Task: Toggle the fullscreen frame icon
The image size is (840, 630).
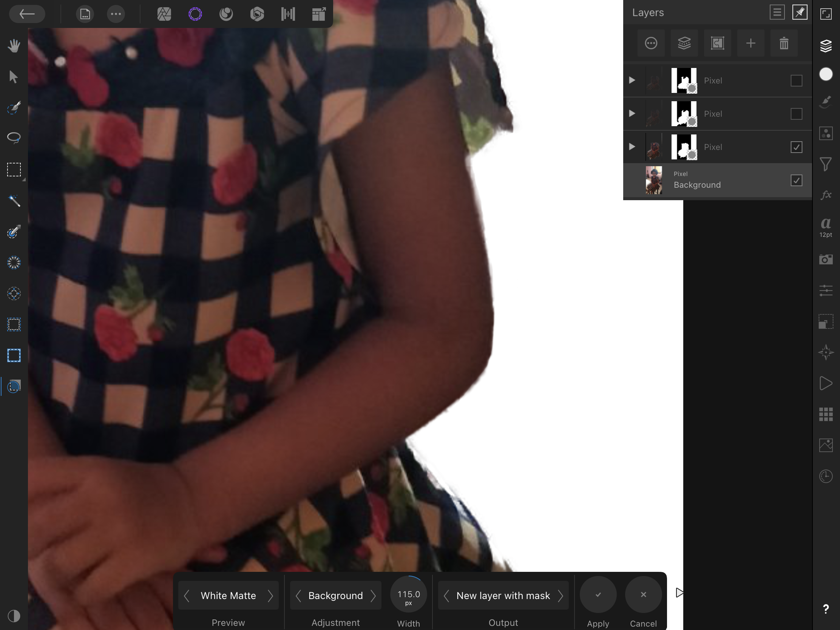Action: tap(826, 14)
